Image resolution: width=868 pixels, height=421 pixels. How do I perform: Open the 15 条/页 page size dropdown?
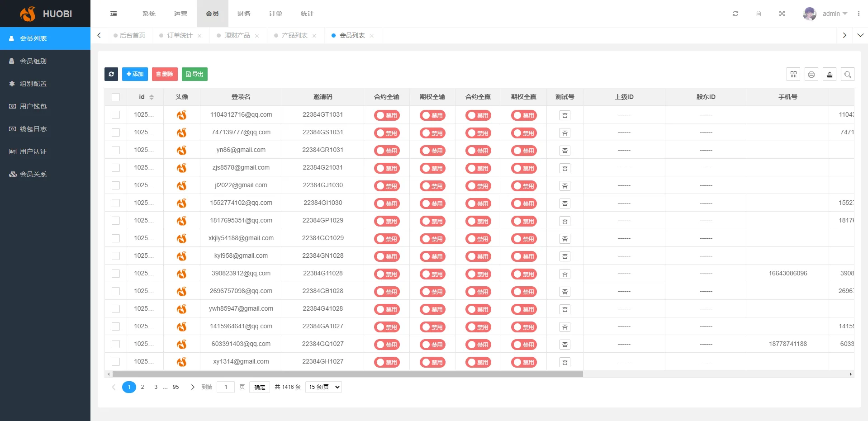(323, 387)
